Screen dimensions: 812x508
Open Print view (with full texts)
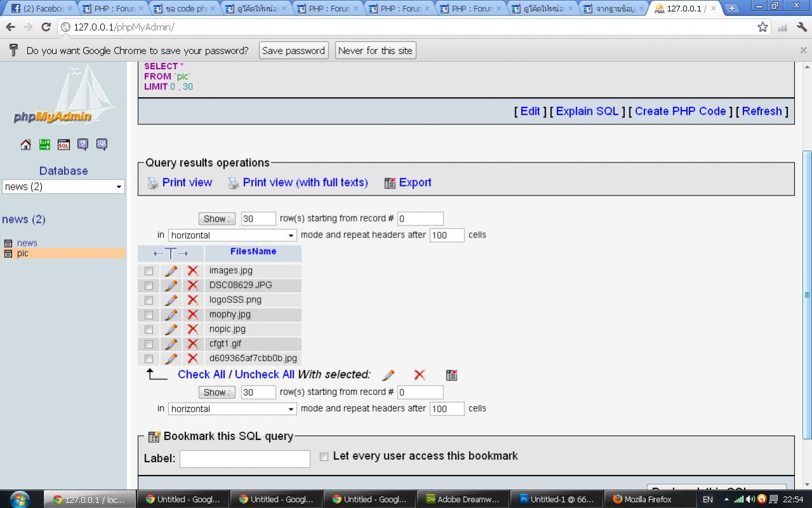[305, 182]
